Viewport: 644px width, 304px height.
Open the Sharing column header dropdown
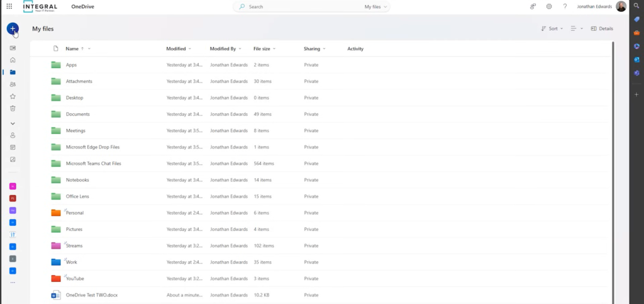324,49
